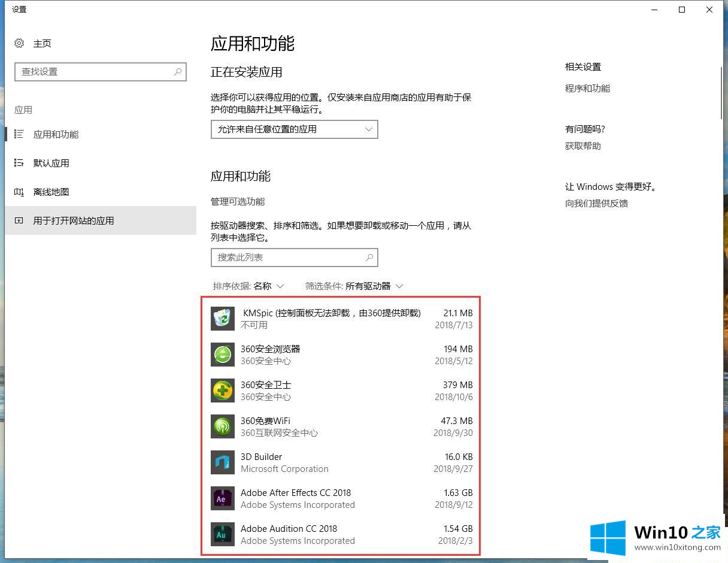Image resolution: width=728 pixels, height=563 pixels.
Task: Click the 21.1 MB size value
Action: pos(458,313)
